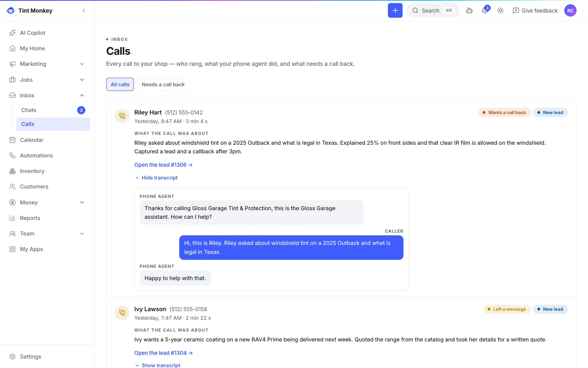Click the Calendar icon in sidebar
Screen dimensions: 588x368
(12, 140)
